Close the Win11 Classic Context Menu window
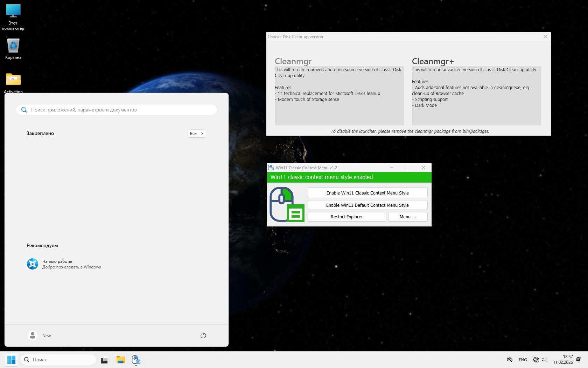This screenshot has width=588, height=368. coord(423,168)
